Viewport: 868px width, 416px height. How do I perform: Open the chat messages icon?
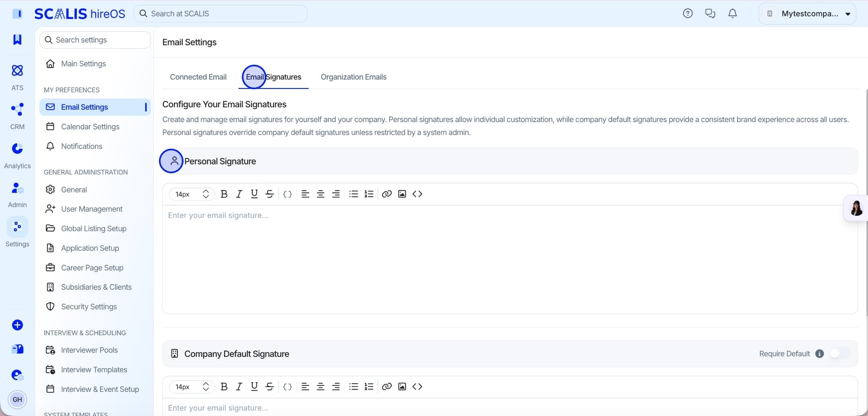click(710, 14)
